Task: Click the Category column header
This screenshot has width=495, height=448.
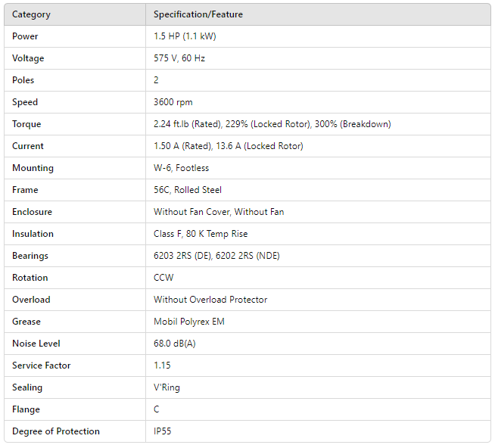Action: (31, 14)
